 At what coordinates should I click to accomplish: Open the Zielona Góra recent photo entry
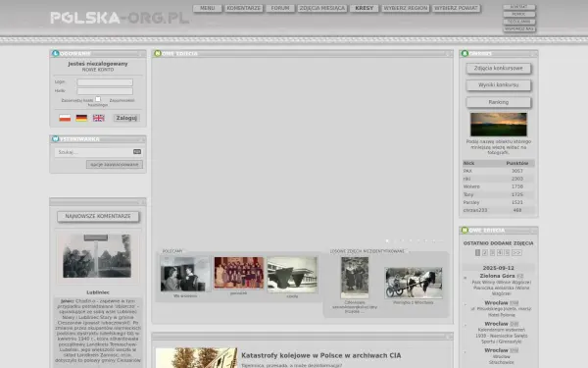[x=497, y=276]
